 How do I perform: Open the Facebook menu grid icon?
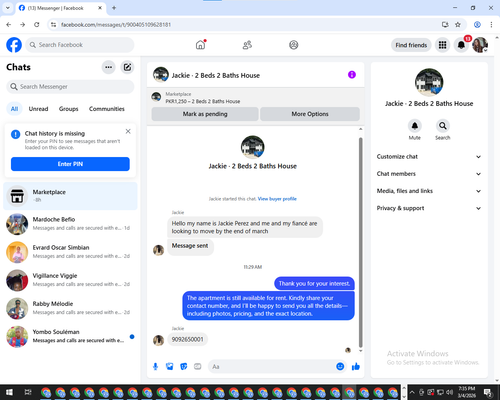442,45
